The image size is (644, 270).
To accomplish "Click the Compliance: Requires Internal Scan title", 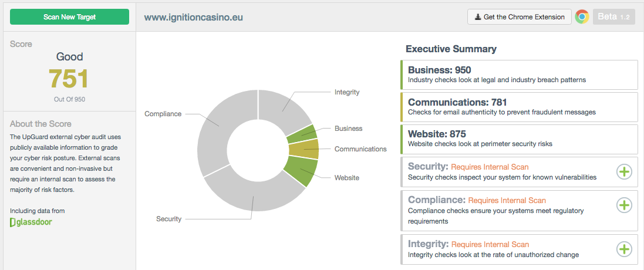I will [477, 200].
